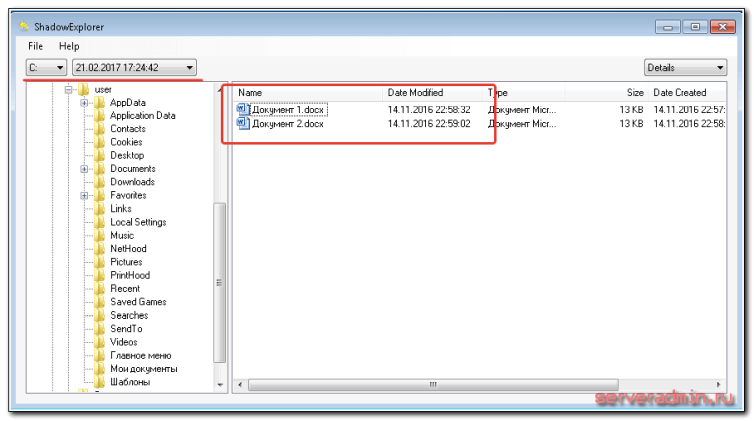Click modified date 14.11.2016 22:59:02
The width and height of the screenshot is (754, 421).
[429, 124]
